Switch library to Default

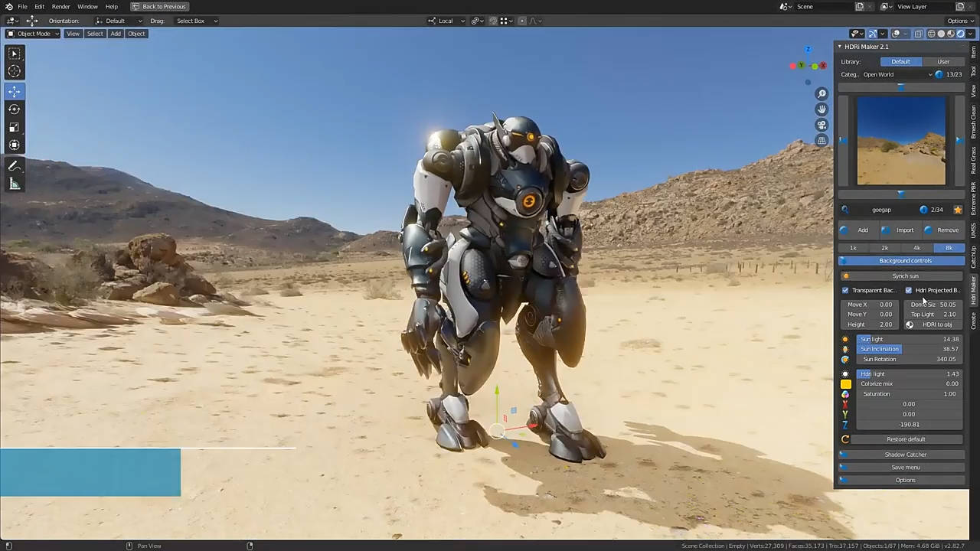click(900, 62)
